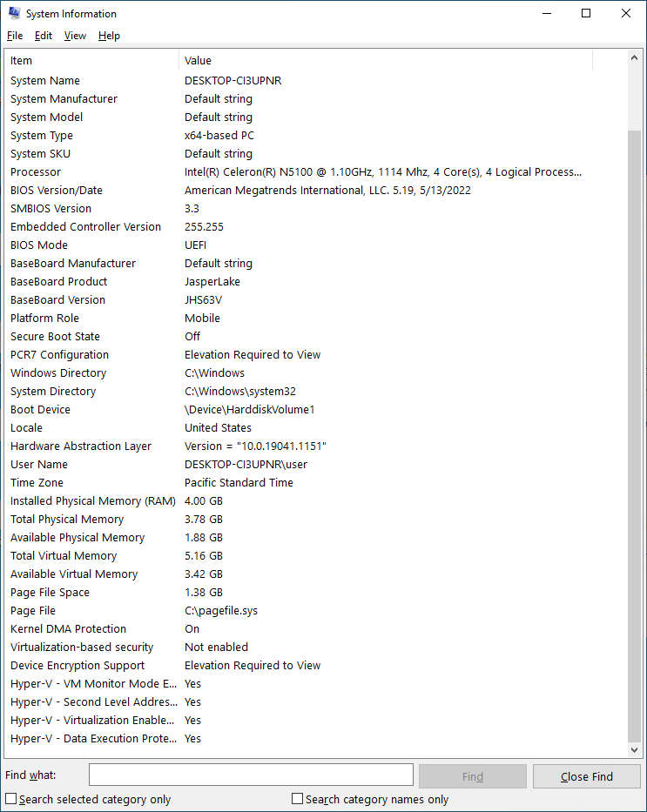Minimize the System Information window
This screenshot has width=647, height=812.
[546, 14]
